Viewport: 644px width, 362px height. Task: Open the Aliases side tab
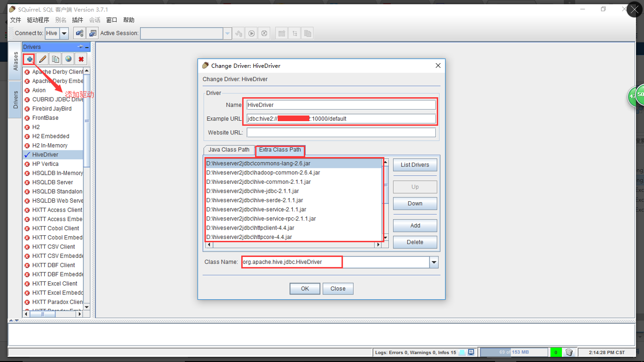[x=15, y=62]
